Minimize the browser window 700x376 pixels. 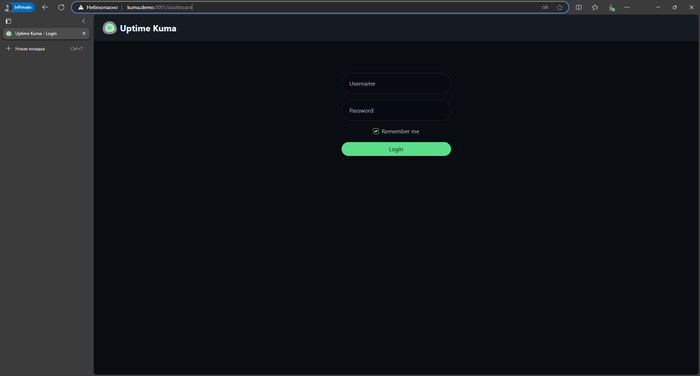[658, 7]
